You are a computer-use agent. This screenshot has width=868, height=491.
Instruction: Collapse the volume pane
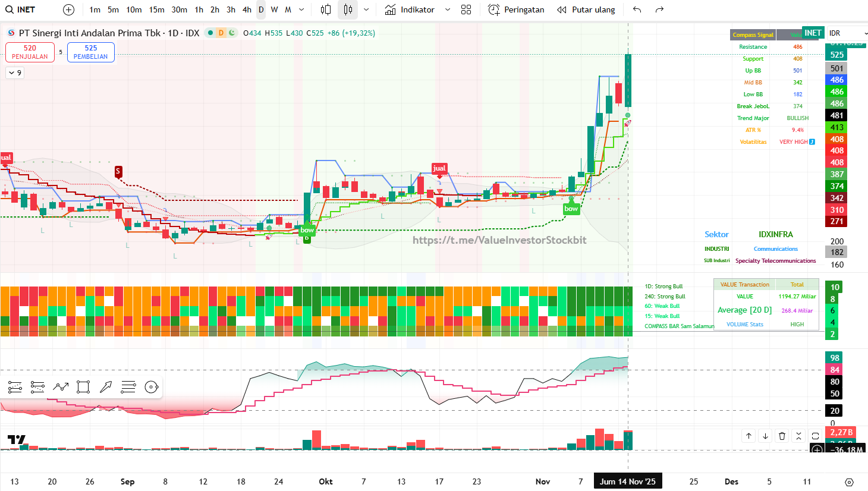tap(798, 436)
